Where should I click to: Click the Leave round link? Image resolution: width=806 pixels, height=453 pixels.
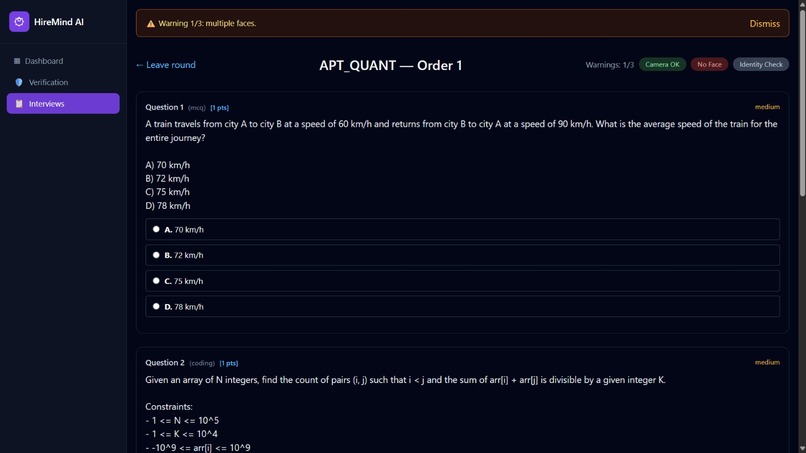(166, 65)
